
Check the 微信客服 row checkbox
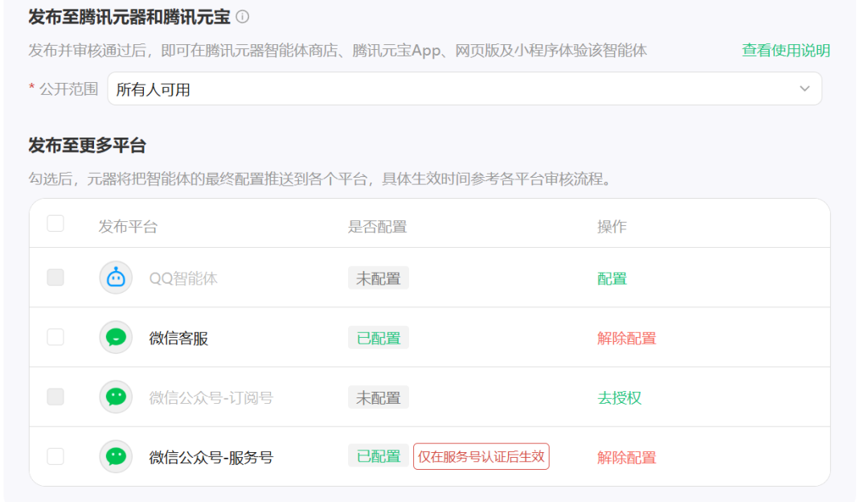[55, 337]
